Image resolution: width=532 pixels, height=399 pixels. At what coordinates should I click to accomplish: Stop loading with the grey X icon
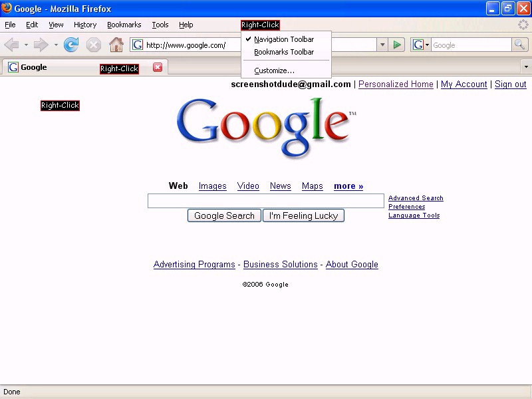(x=93, y=45)
